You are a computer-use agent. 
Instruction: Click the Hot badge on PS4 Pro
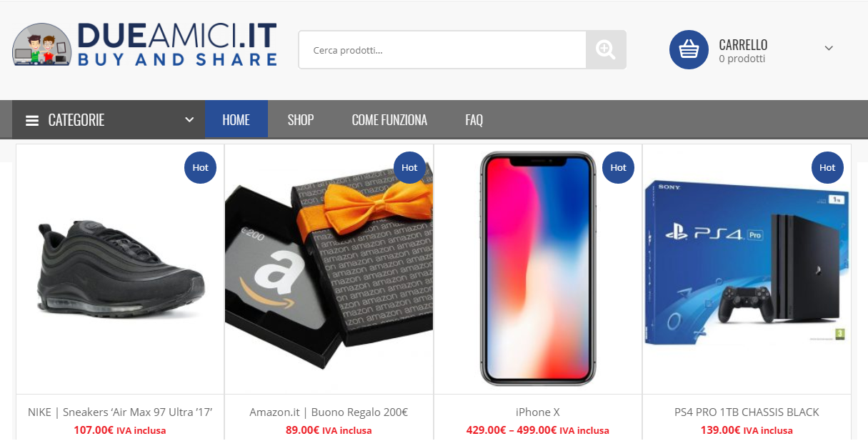click(827, 167)
